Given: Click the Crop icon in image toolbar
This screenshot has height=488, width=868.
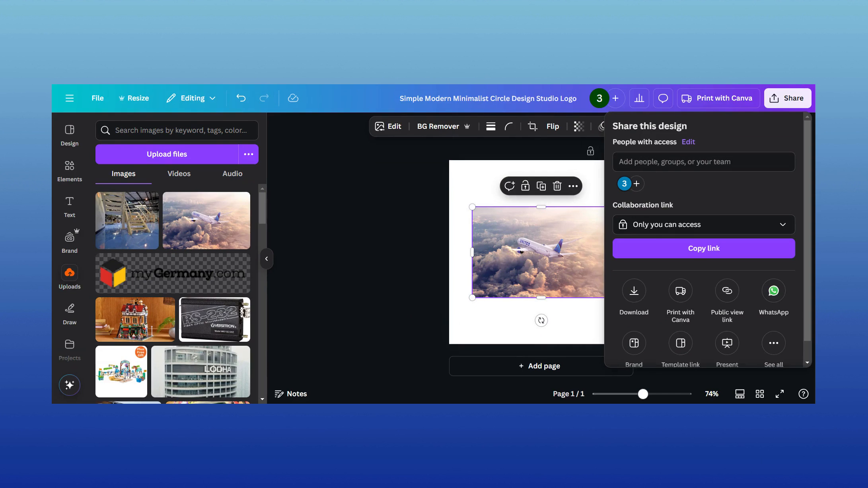Looking at the screenshot, I should (532, 126).
